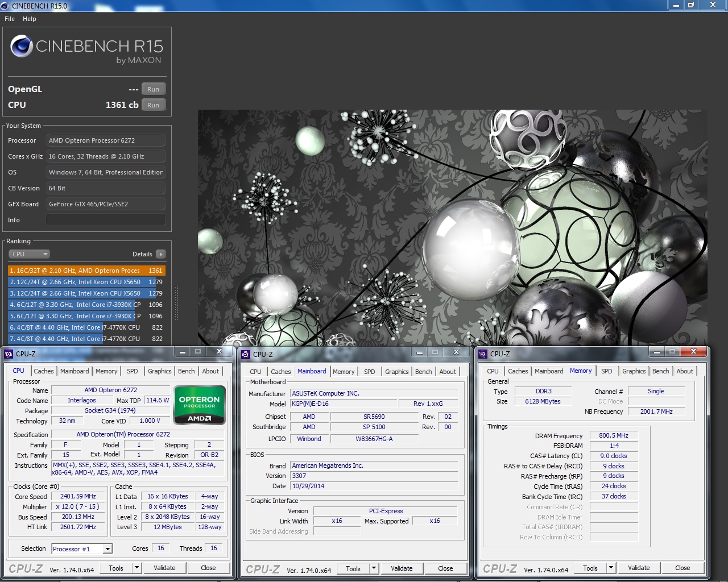Switch to Graphics tab in Memory CPU-Z window

[x=634, y=371]
